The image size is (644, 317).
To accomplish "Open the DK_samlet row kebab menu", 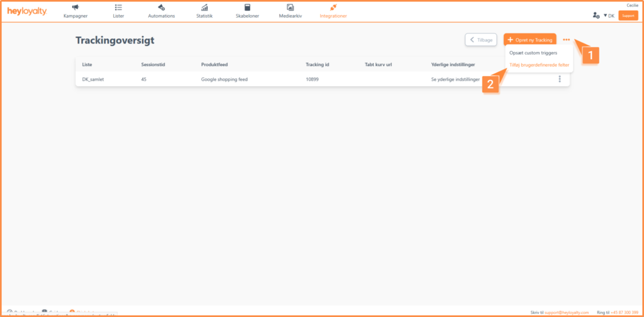I will (x=559, y=79).
